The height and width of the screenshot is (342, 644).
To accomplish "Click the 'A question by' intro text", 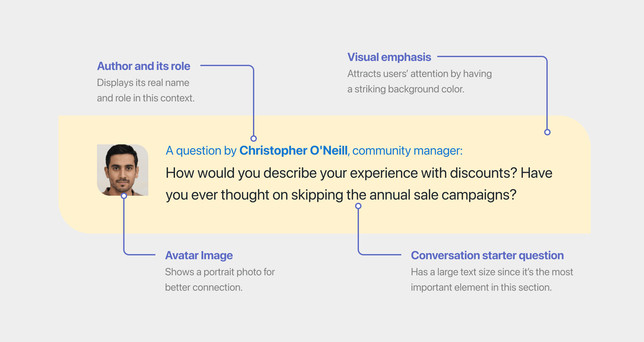I will 201,150.
